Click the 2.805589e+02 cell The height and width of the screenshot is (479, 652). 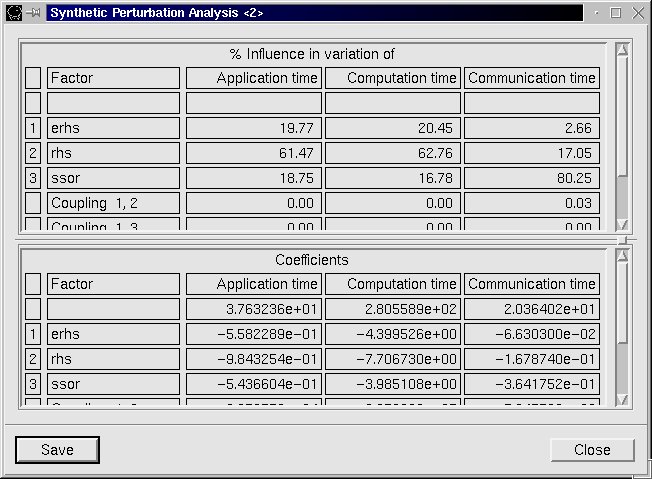pyautogui.click(x=393, y=309)
